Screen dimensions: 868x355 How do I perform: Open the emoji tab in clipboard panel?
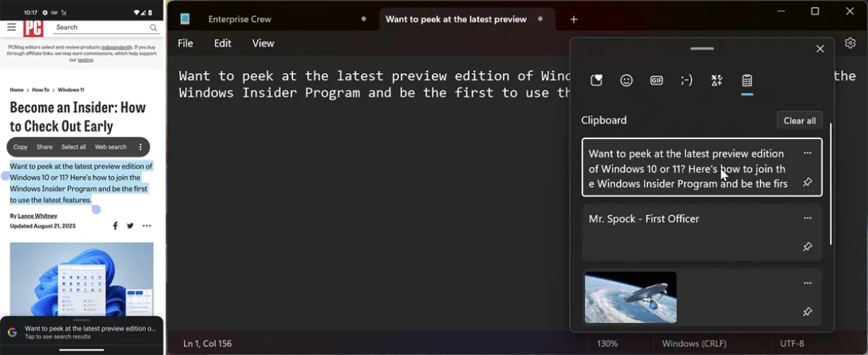coord(626,81)
